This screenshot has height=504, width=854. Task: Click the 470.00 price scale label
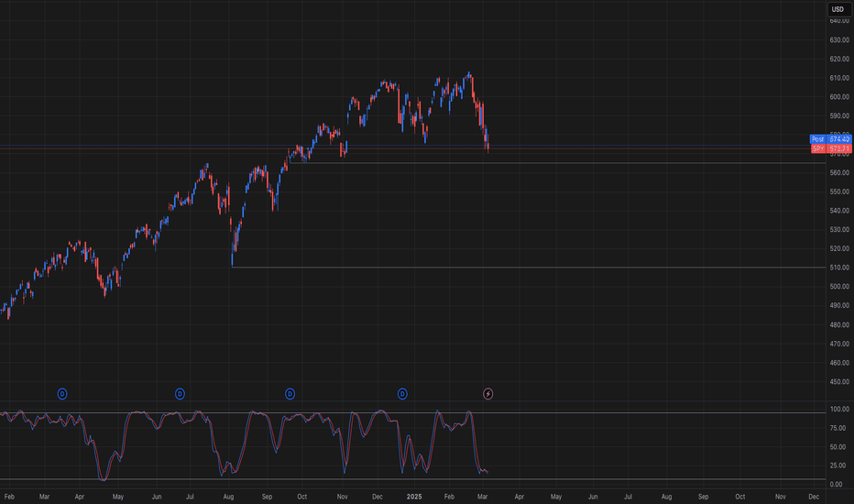(x=839, y=344)
